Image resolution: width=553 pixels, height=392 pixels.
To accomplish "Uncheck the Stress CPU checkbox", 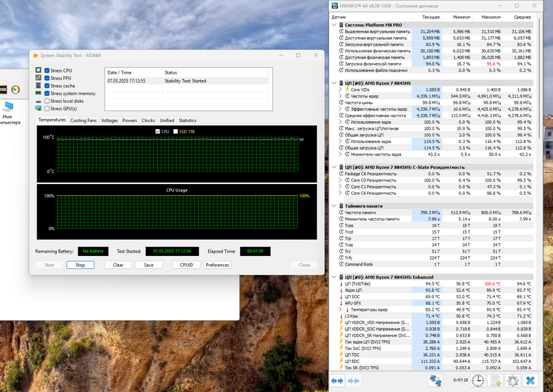I will click(47, 71).
